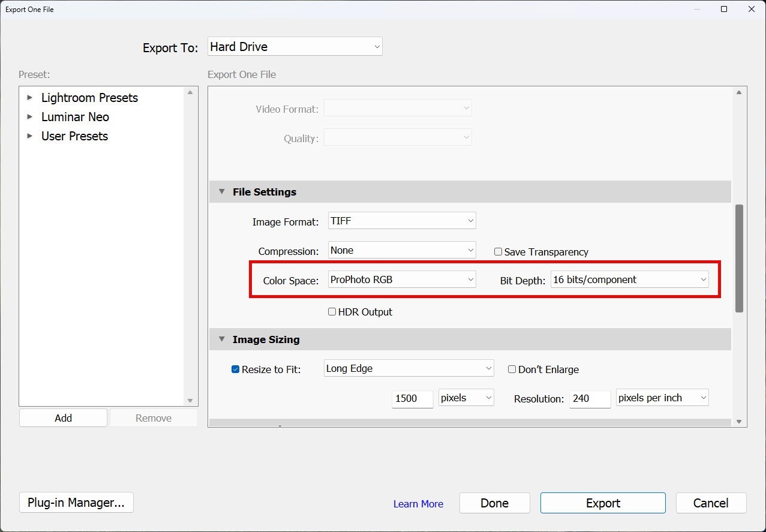
Task: Click export settings scroll up arrow
Action: pos(739,92)
